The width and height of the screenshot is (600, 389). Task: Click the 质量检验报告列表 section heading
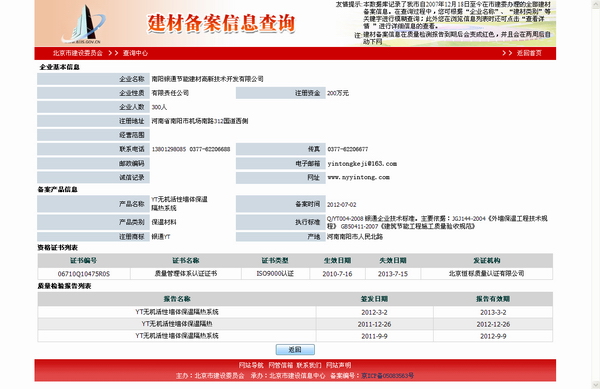[64, 286]
